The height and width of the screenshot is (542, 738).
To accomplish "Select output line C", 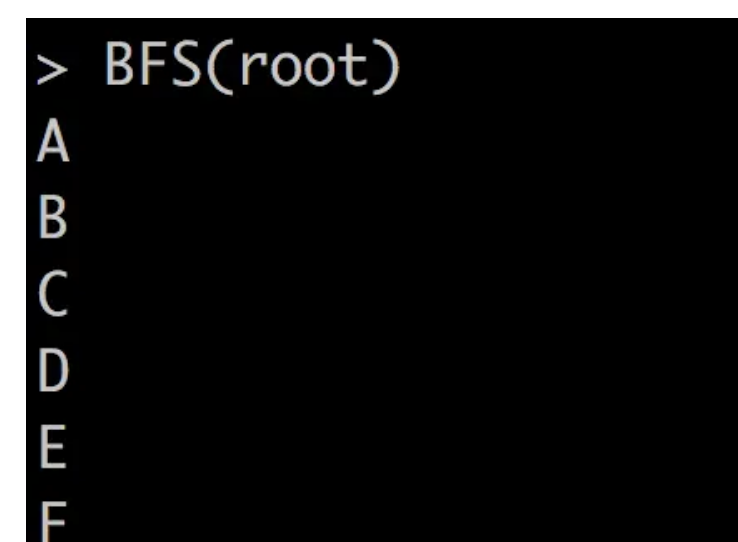I will coord(53,294).
